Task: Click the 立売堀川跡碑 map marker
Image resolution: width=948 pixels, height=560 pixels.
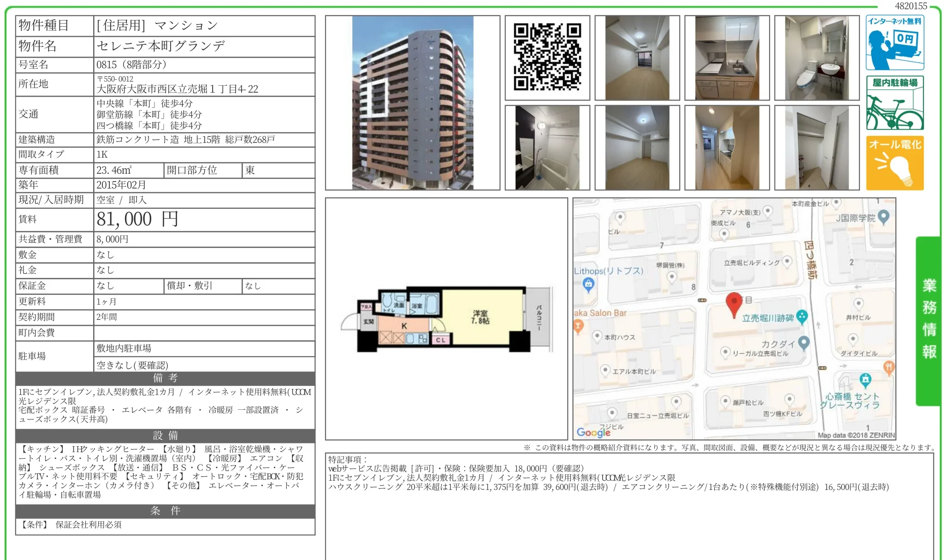Action: point(802,317)
